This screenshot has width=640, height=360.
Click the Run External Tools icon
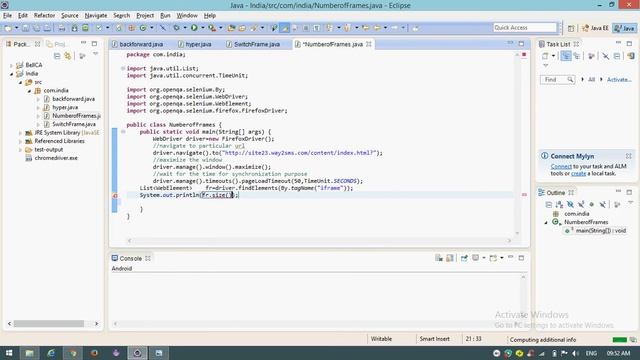pos(212,28)
